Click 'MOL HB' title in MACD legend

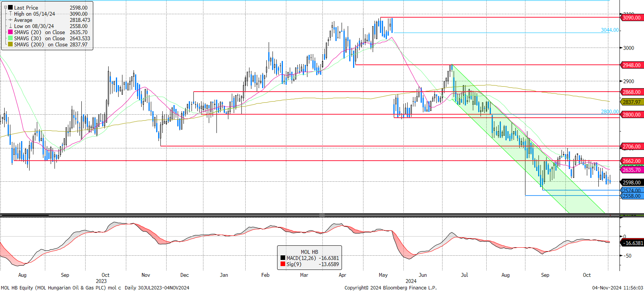pyautogui.click(x=309, y=252)
